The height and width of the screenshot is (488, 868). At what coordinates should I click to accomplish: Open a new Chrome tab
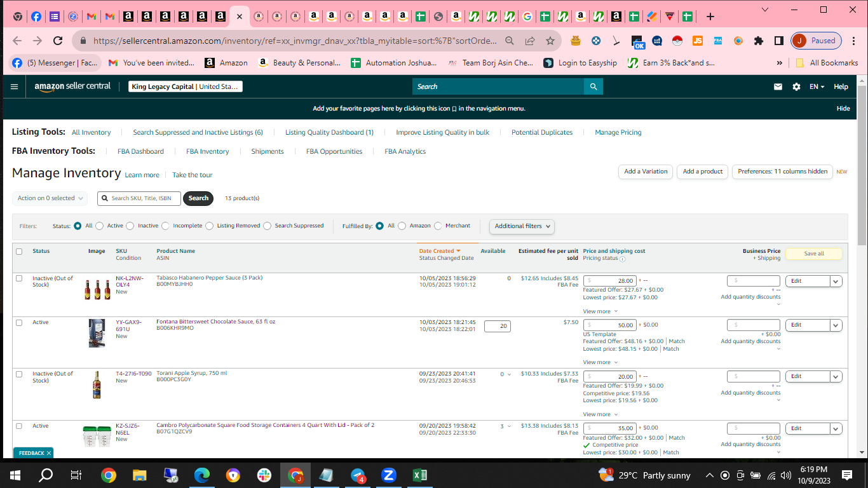point(710,17)
